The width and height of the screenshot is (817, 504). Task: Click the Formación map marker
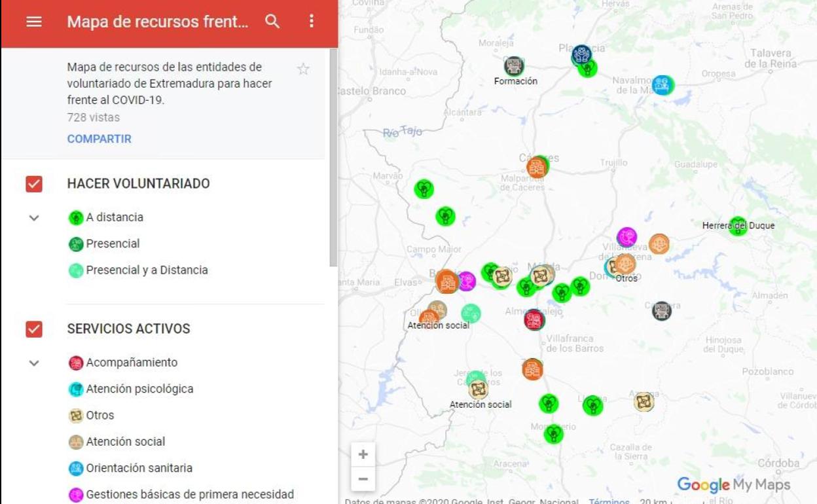pos(514,65)
